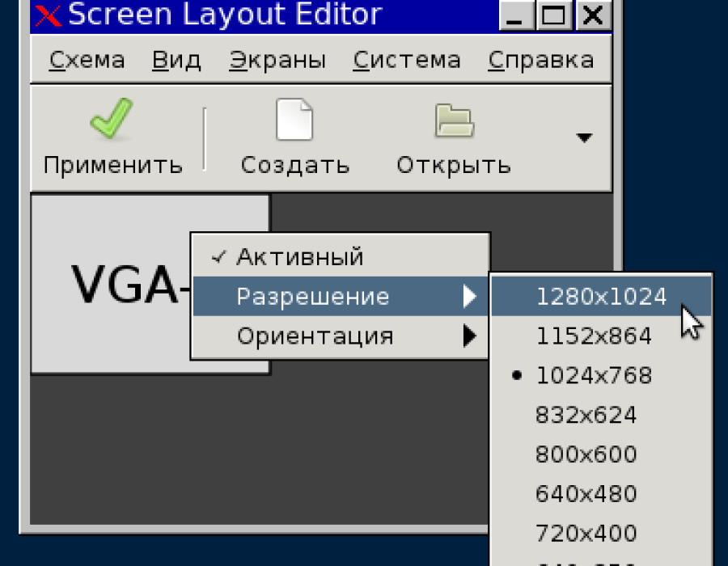Open the Ориентация submenu
Viewport: 728px width, 566px height.
click(x=341, y=336)
